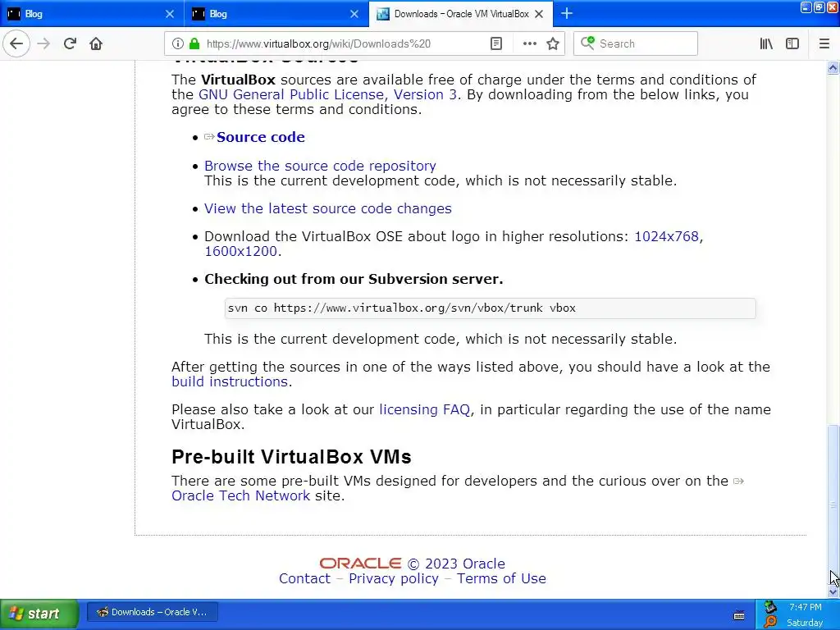Click the top system tray icon
Viewport: 840px width, 630px height.
[770, 606]
